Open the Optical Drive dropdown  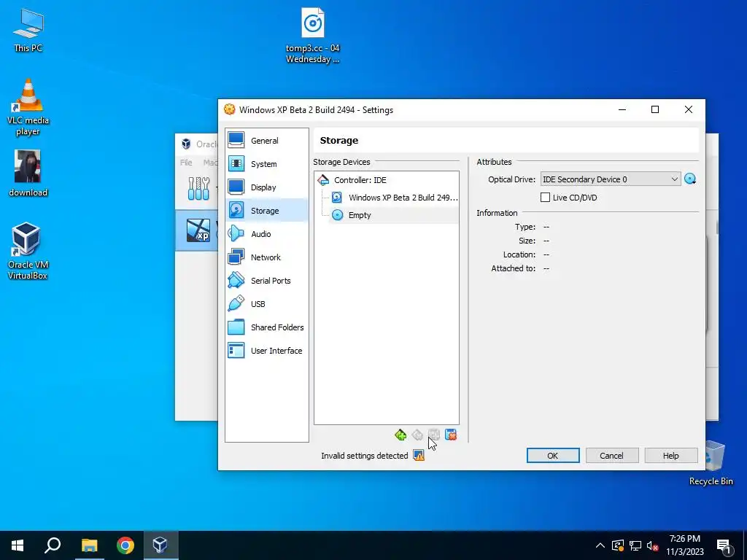coord(611,179)
